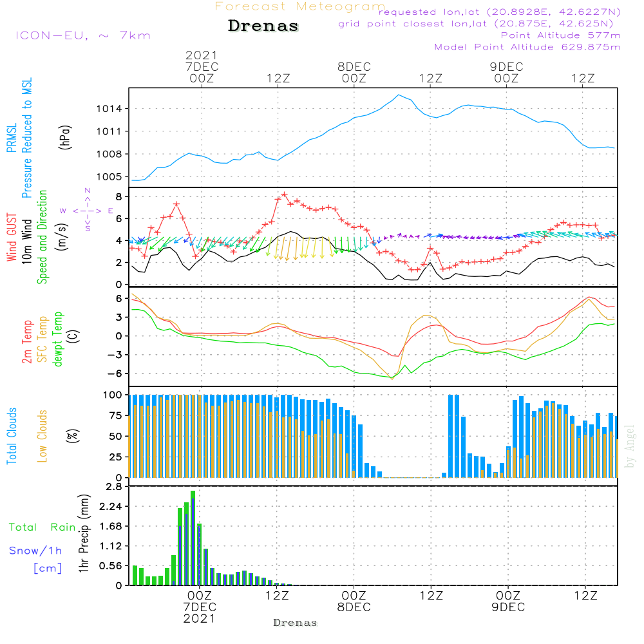Click the 1hr Precip (mm) axis label
The height and width of the screenshot is (644, 644).
tap(83, 536)
